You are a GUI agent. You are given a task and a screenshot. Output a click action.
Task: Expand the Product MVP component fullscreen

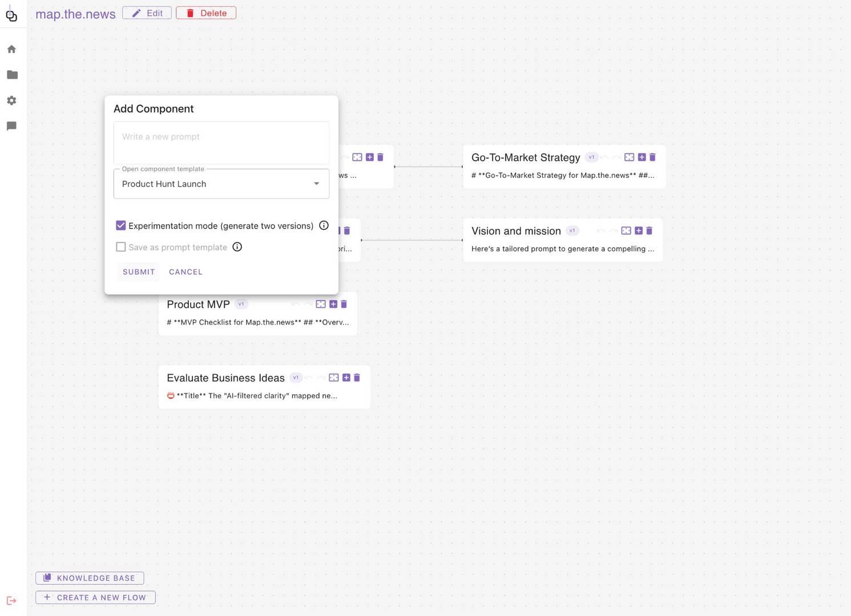(321, 305)
